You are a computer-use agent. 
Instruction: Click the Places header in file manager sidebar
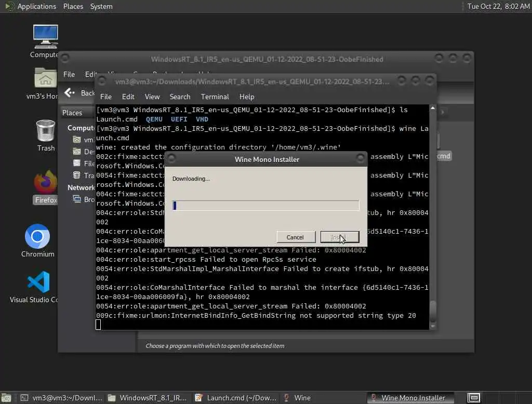(72, 113)
